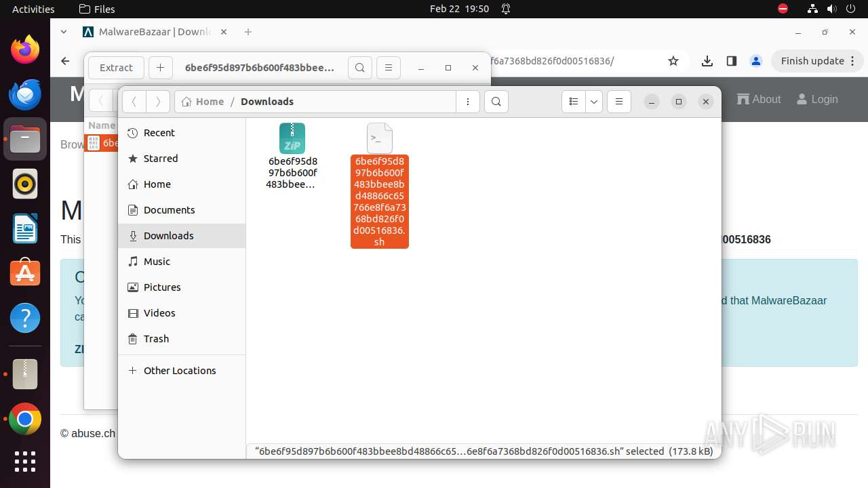This screenshot has width=868, height=488.
Task: Open Archive Manager icon in dock
Action: [25, 373]
